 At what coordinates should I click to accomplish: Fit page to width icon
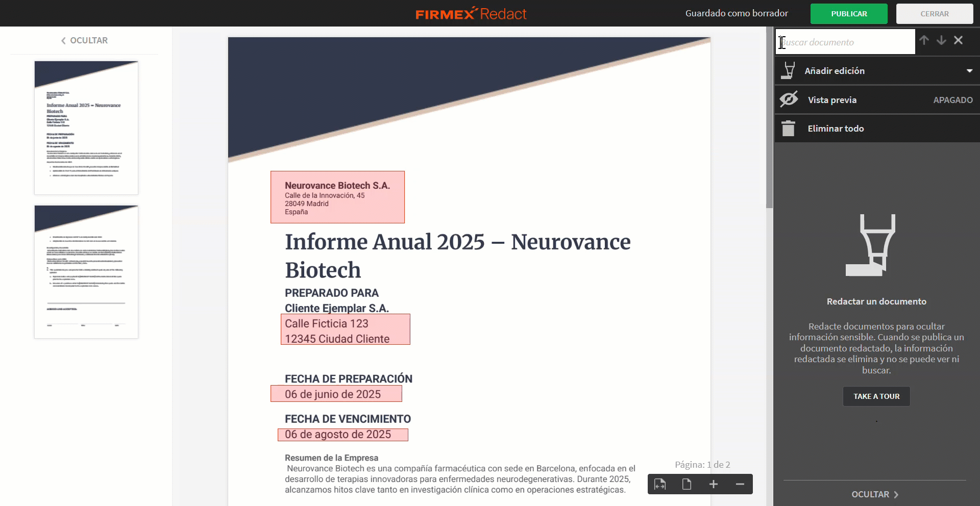[x=660, y=485]
